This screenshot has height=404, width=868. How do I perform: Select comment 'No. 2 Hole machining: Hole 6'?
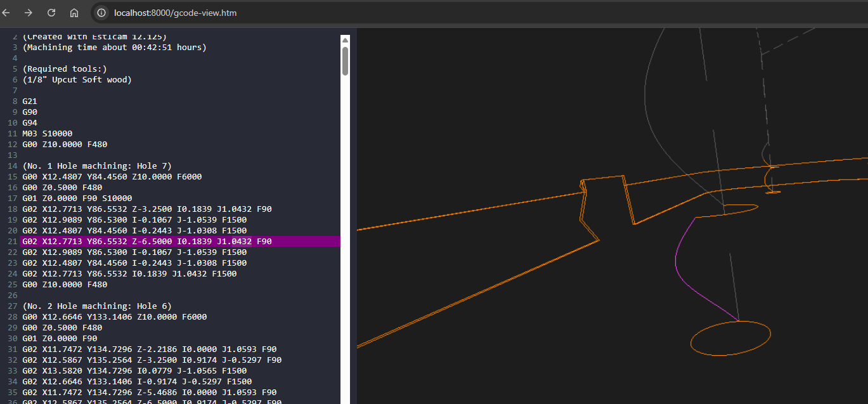[96, 306]
